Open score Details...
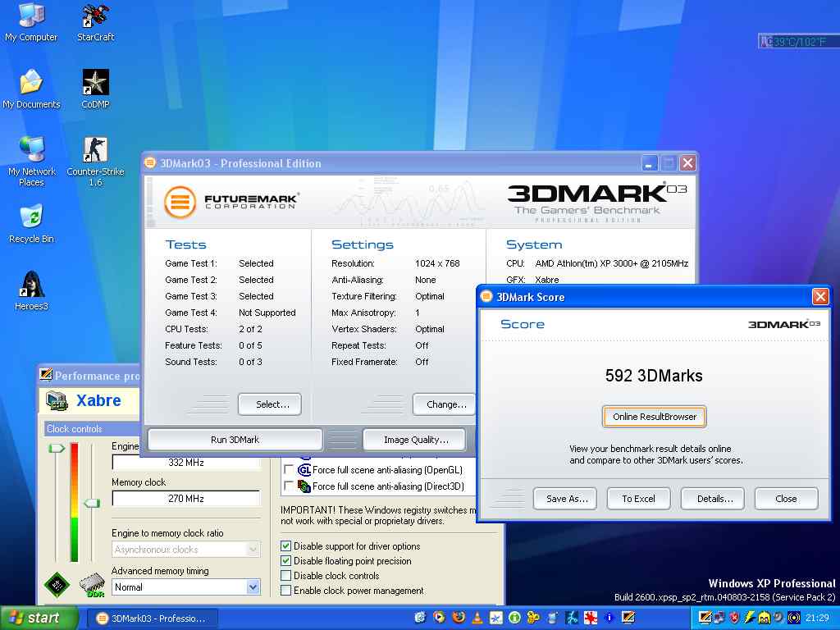The image size is (840, 630). (x=713, y=499)
